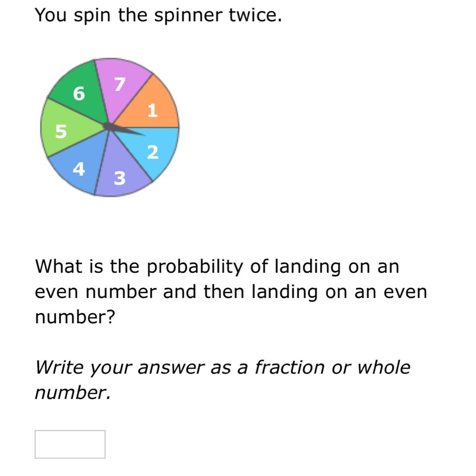Viewport: 476px width, 476px height.
Task: Click the tip of the spinner's gray pointer needle
Action: click(144, 134)
